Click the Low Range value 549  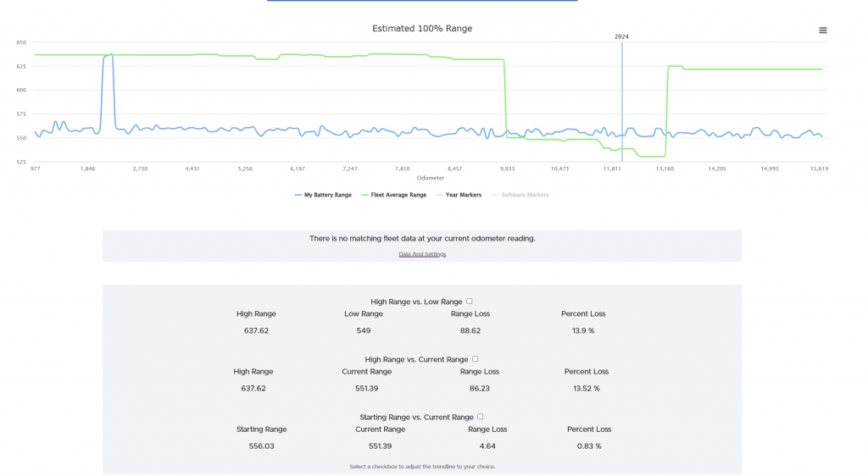(x=364, y=330)
